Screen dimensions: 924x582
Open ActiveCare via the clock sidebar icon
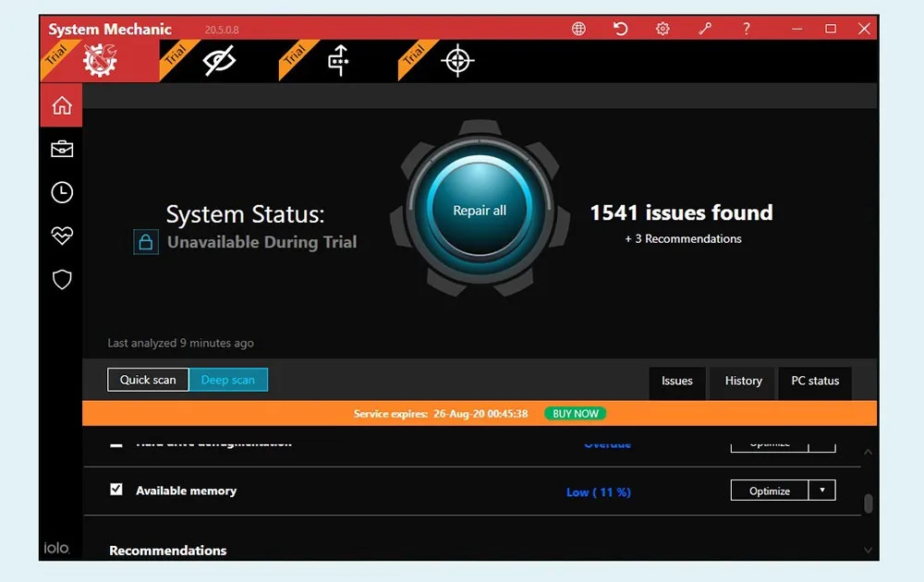point(61,192)
